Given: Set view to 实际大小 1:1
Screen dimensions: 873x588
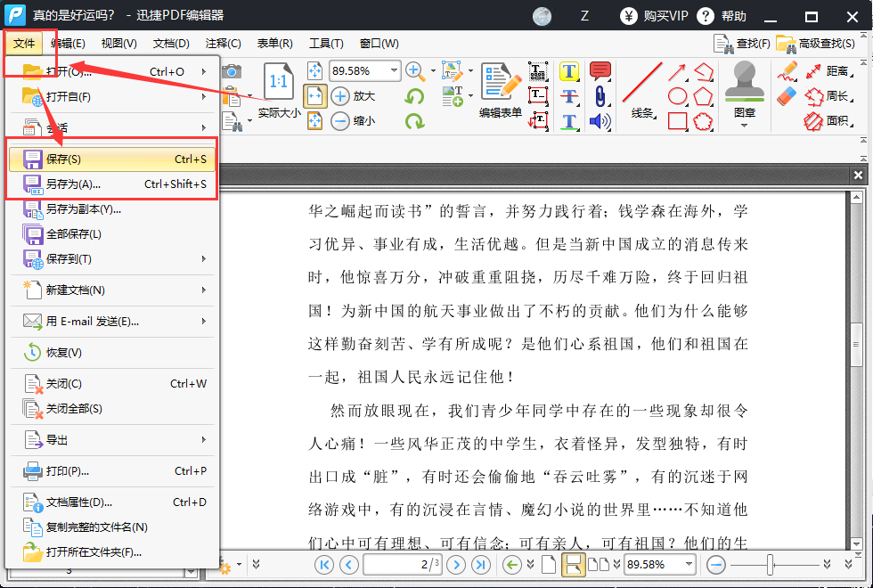Looking at the screenshot, I should 279,90.
